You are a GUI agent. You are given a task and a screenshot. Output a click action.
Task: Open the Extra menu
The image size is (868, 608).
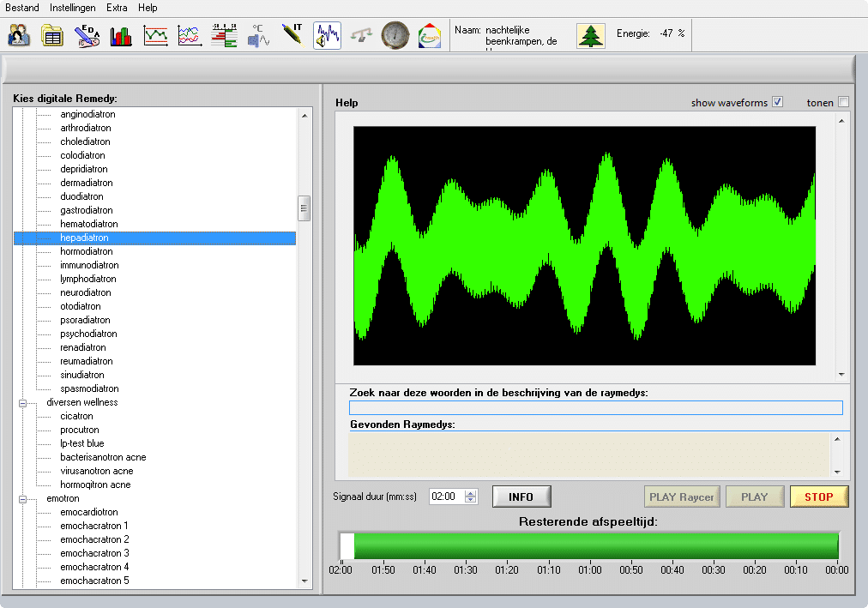click(118, 8)
